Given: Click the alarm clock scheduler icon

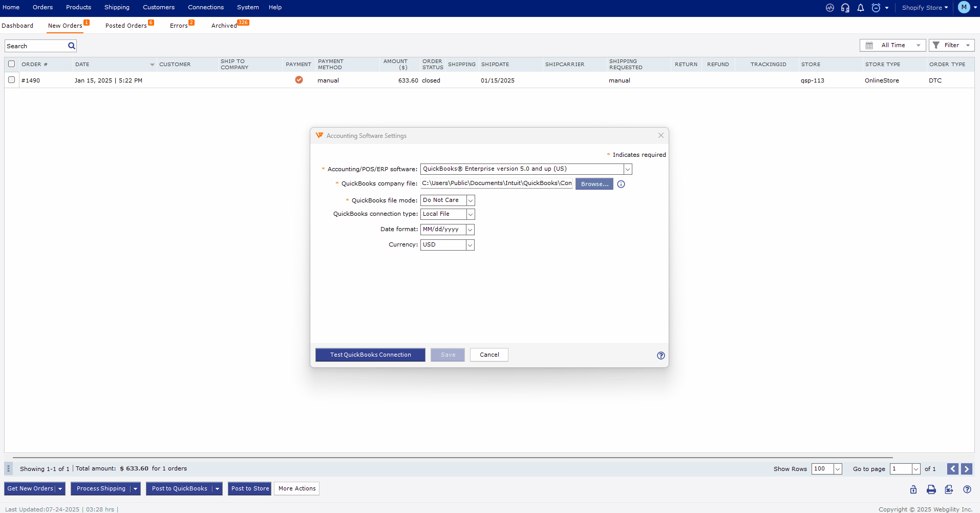Looking at the screenshot, I should point(876,8).
